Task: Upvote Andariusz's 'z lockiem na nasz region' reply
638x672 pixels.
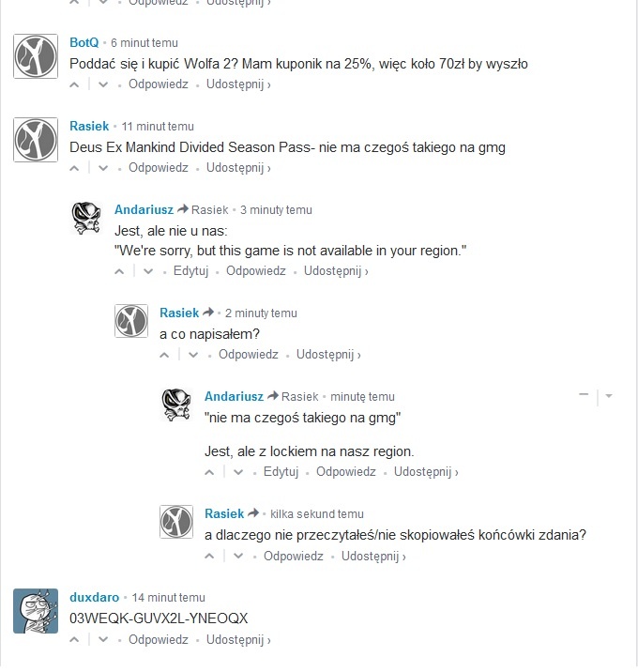Action: [209, 472]
